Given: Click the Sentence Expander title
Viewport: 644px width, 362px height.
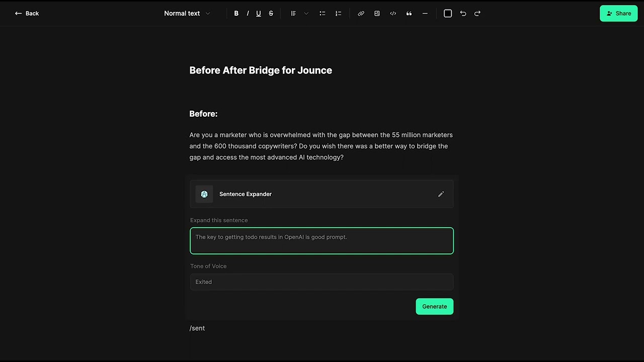Looking at the screenshot, I should (x=246, y=194).
